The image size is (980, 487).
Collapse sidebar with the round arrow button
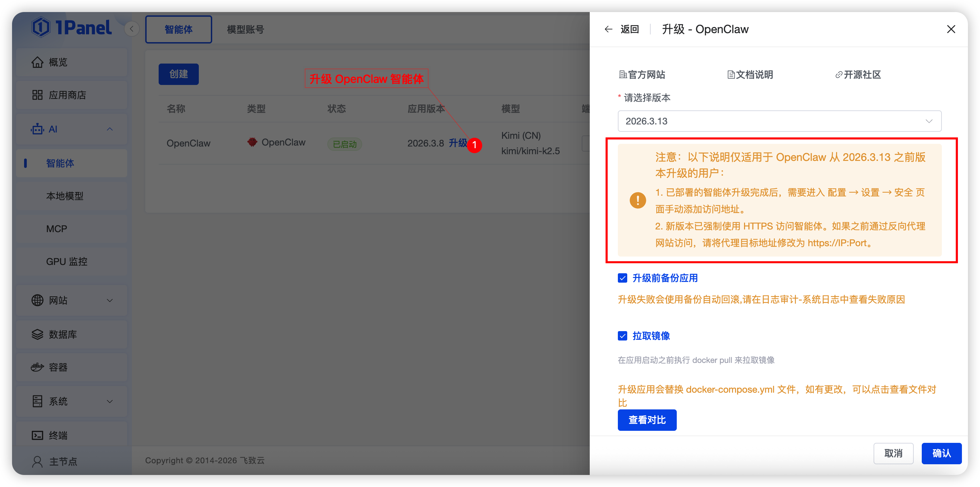pyautogui.click(x=132, y=29)
